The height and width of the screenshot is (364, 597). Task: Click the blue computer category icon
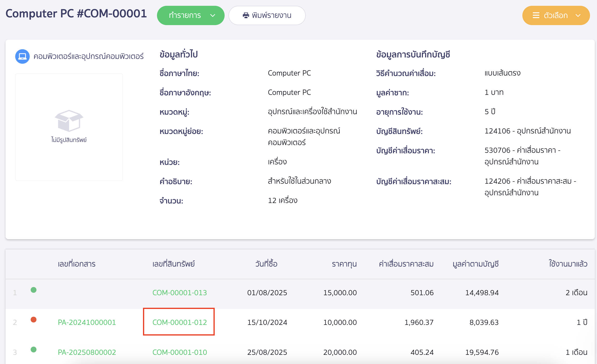(22, 56)
